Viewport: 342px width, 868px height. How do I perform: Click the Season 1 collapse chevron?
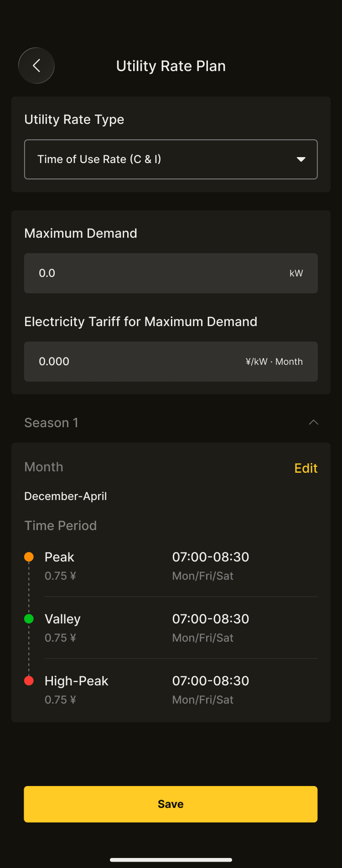click(313, 423)
